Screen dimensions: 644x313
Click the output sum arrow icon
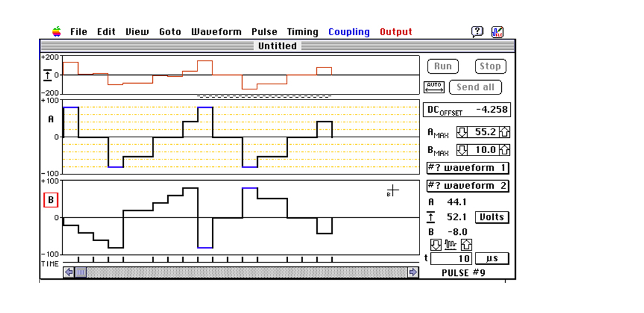48,75
